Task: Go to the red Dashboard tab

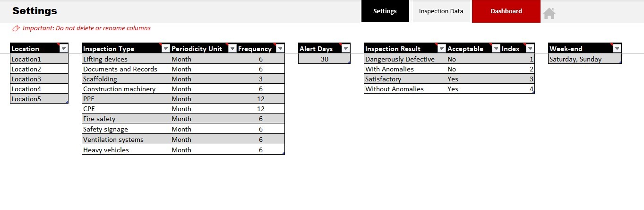Action: pos(506,11)
